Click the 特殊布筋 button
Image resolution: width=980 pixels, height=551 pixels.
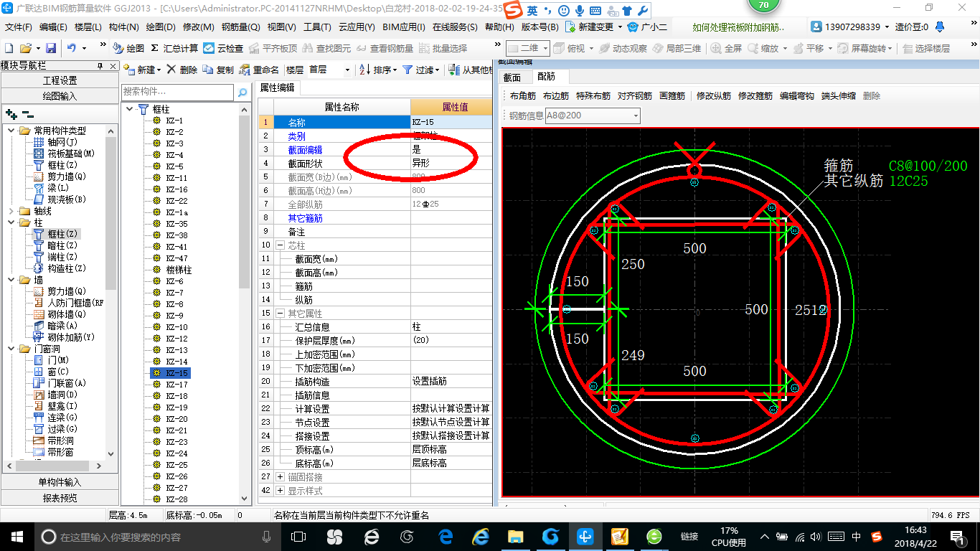(x=593, y=95)
